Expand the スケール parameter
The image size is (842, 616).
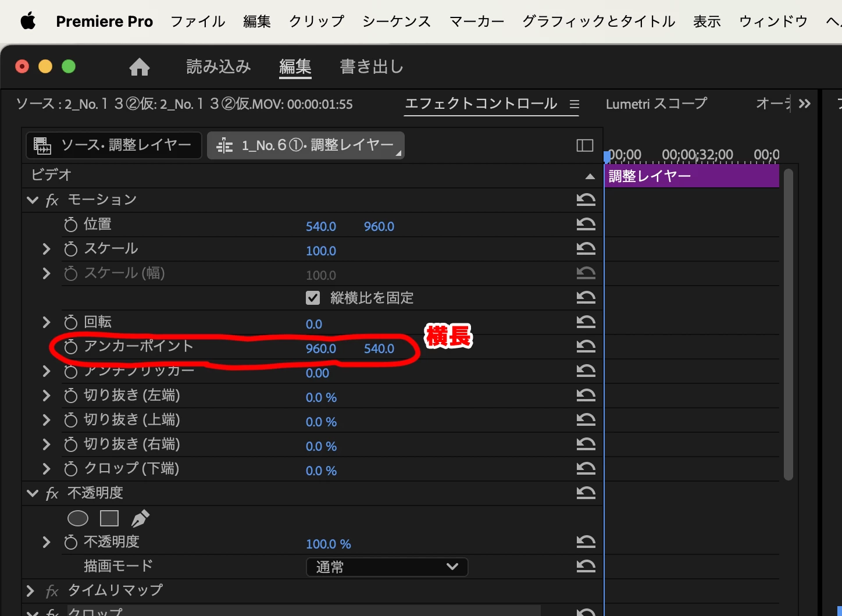(x=47, y=249)
